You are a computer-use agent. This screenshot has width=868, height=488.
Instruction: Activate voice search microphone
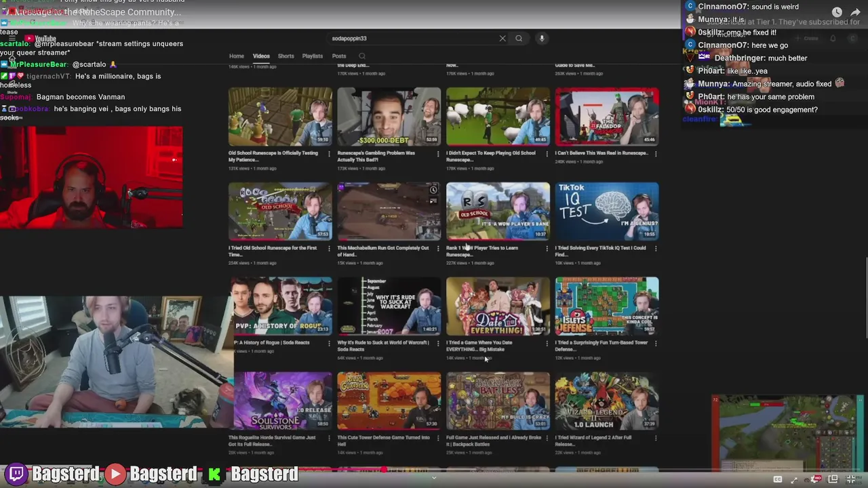(x=542, y=39)
